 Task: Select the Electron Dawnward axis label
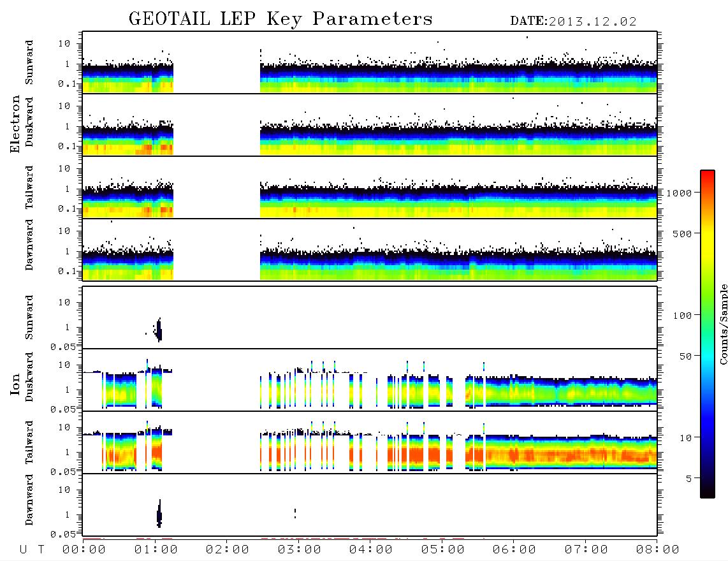pos(29,245)
